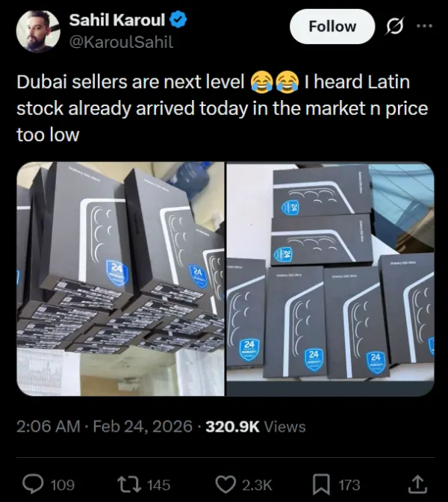Click the reply comment icon

[33, 484]
